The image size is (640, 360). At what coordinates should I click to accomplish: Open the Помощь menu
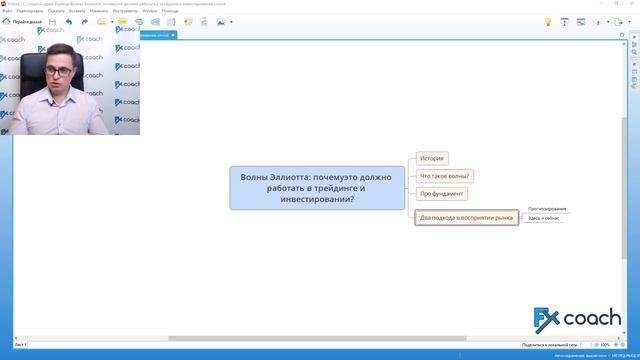[x=170, y=11]
